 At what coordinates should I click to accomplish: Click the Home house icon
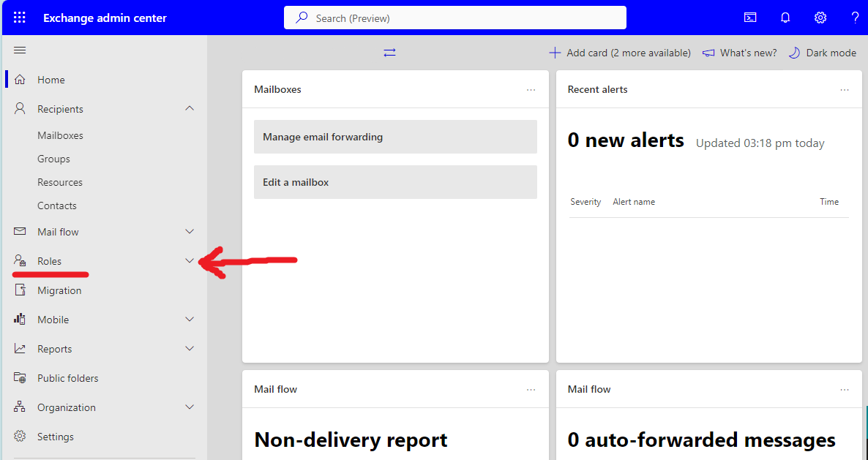tap(20, 80)
